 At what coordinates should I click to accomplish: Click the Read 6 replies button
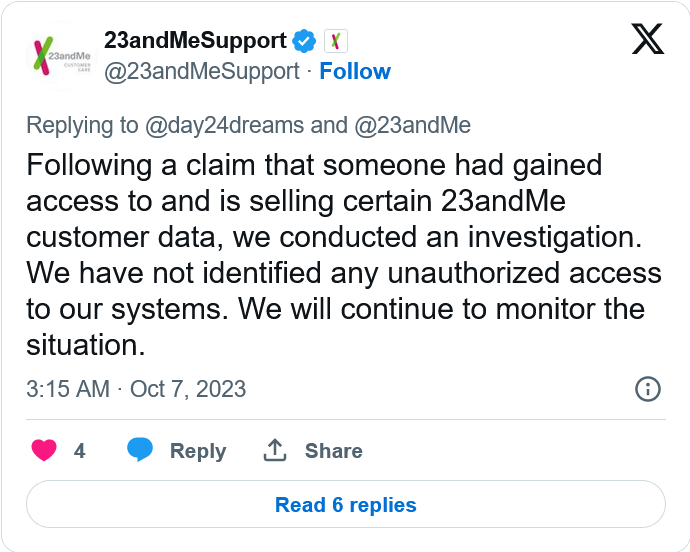click(x=346, y=505)
